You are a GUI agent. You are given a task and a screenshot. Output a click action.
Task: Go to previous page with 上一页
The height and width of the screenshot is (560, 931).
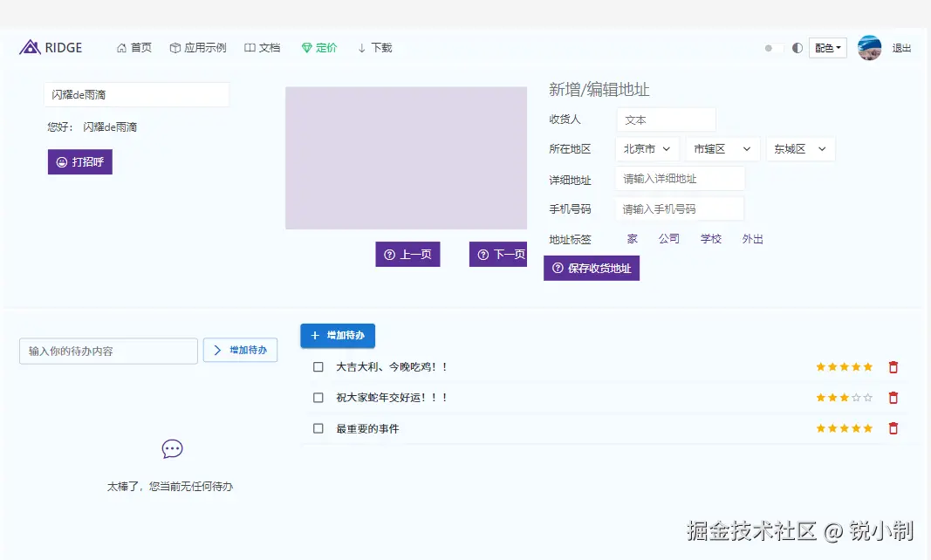pyautogui.click(x=407, y=254)
